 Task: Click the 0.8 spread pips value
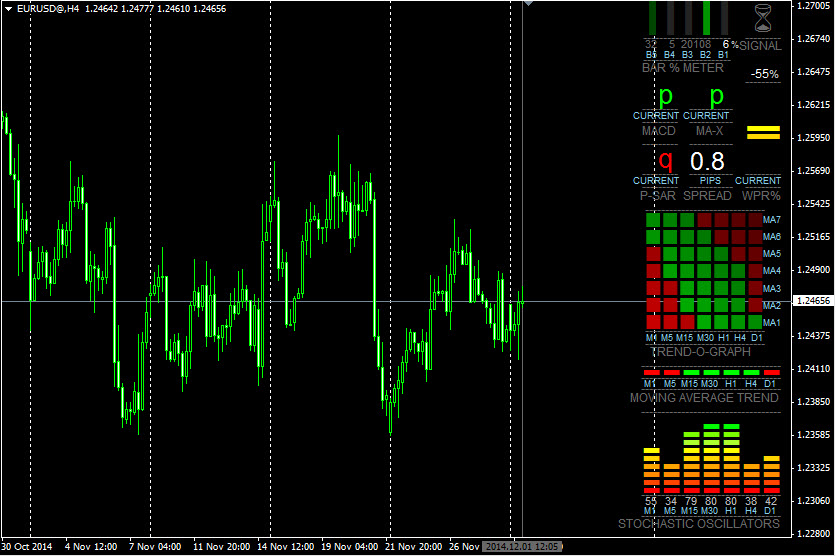tap(707, 162)
